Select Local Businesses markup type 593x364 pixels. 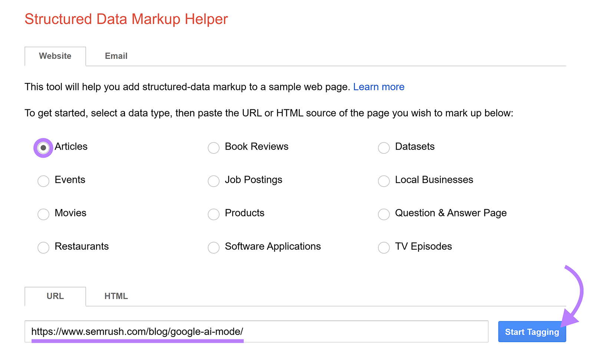pos(384,181)
